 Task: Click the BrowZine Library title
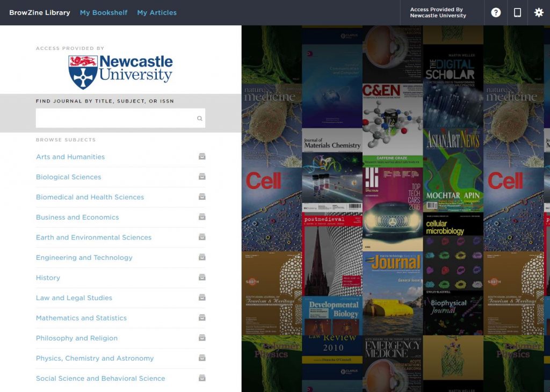[x=40, y=12]
